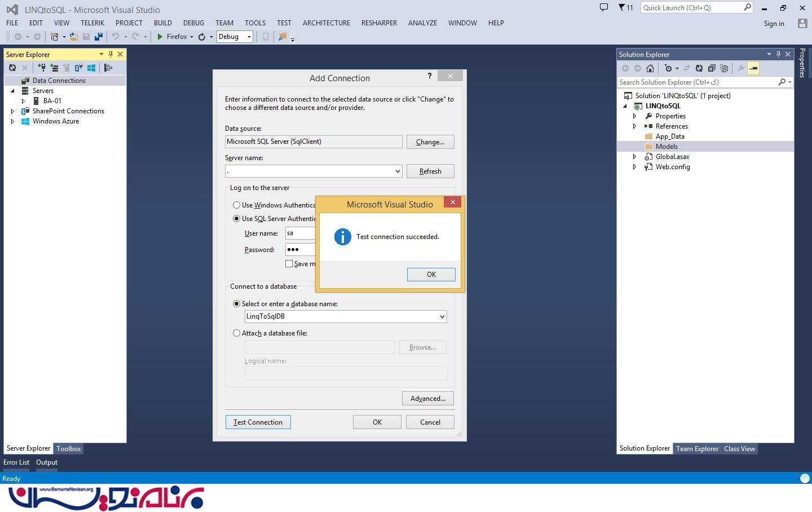Click the Save All icon in main toolbar
The width and height of the screenshot is (812, 512).
(x=98, y=37)
